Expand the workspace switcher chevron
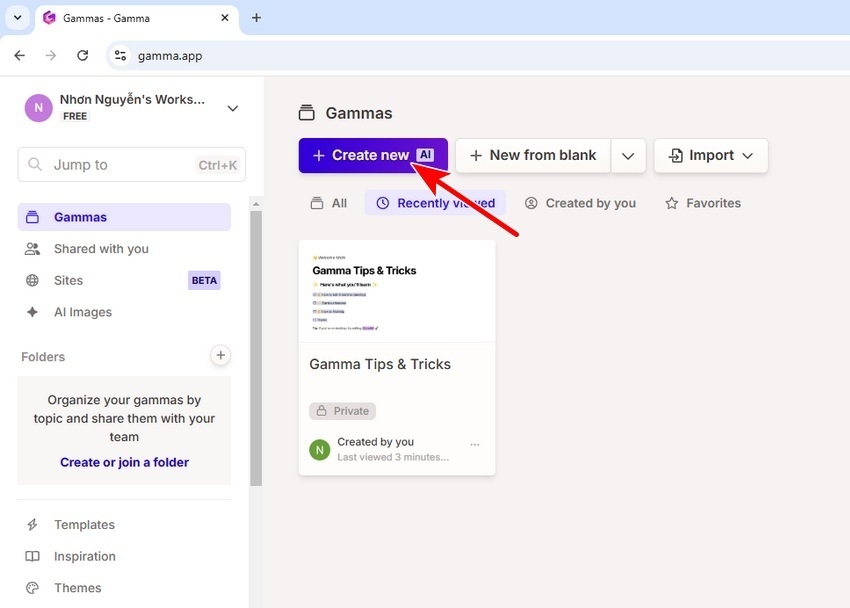The image size is (850, 608). coord(233,108)
